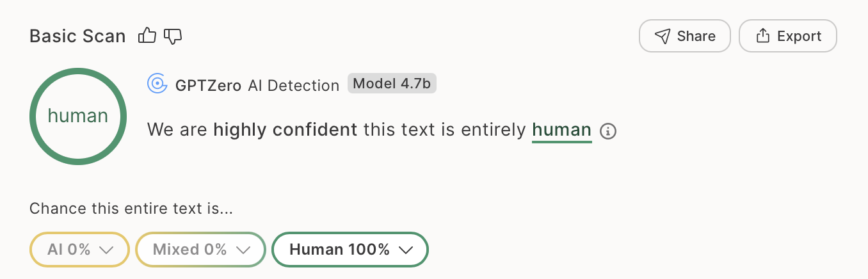Click the GPTZero logo icon
The image size is (868, 279).
[157, 84]
